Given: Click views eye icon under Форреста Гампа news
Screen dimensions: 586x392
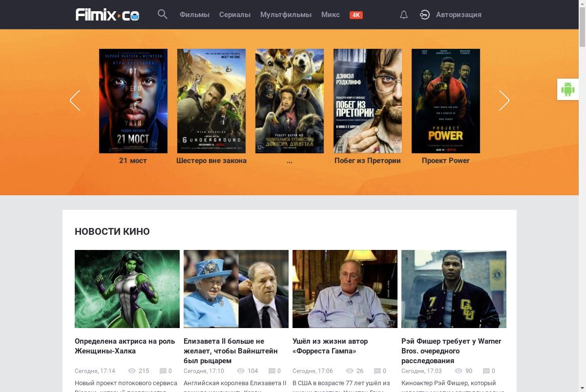Looking at the screenshot, I should tap(350, 371).
